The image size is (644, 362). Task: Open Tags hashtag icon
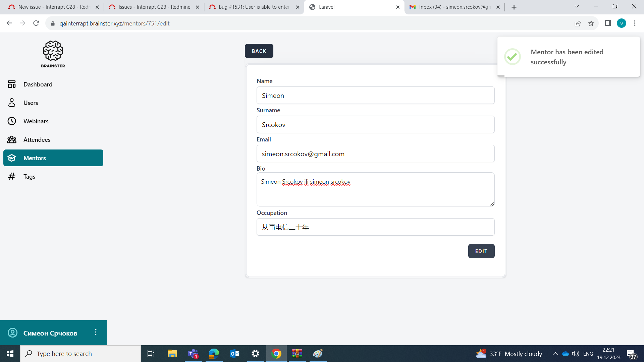click(12, 176)
